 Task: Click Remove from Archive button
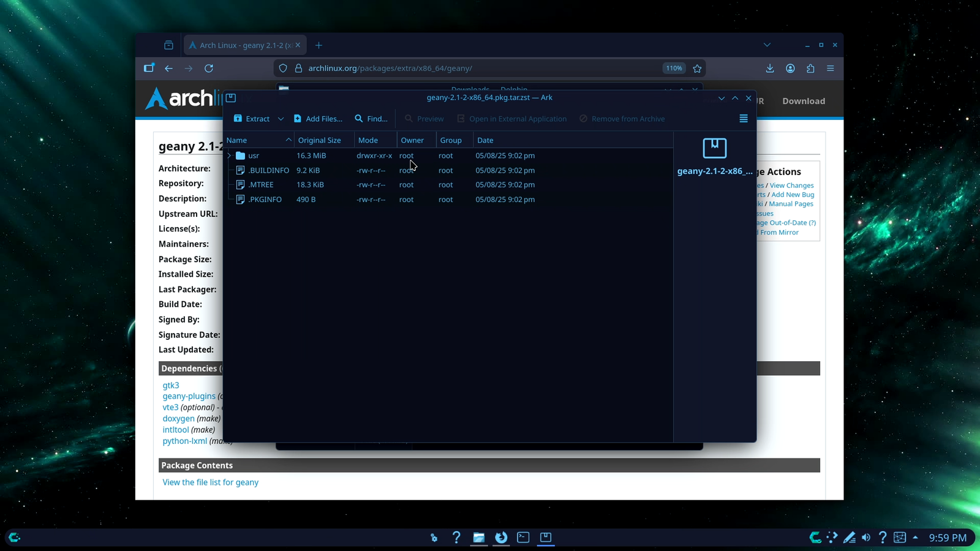click(622, 119)
